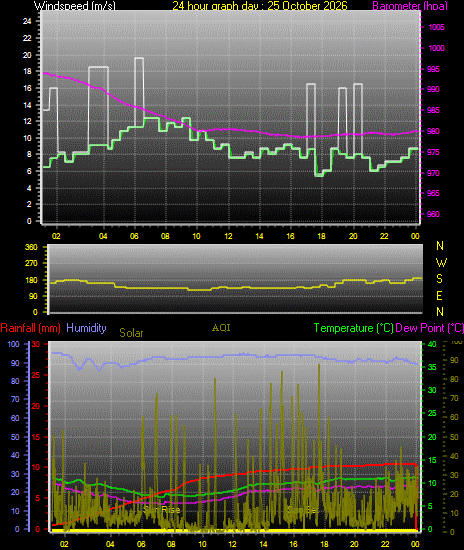Select the 16 value on windspeed axis
The height and width of the screenshot is (550, 464).
click(x=27, y=88)
